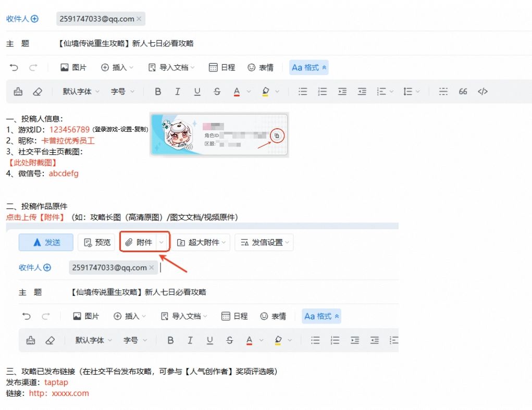Screen dimensions: 532x410
Task: Click 预览 preview button
Action: tap(97, 242)
